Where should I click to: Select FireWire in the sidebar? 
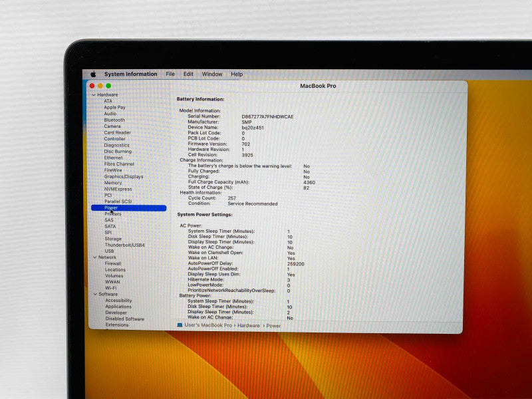[x=113, y=170]
